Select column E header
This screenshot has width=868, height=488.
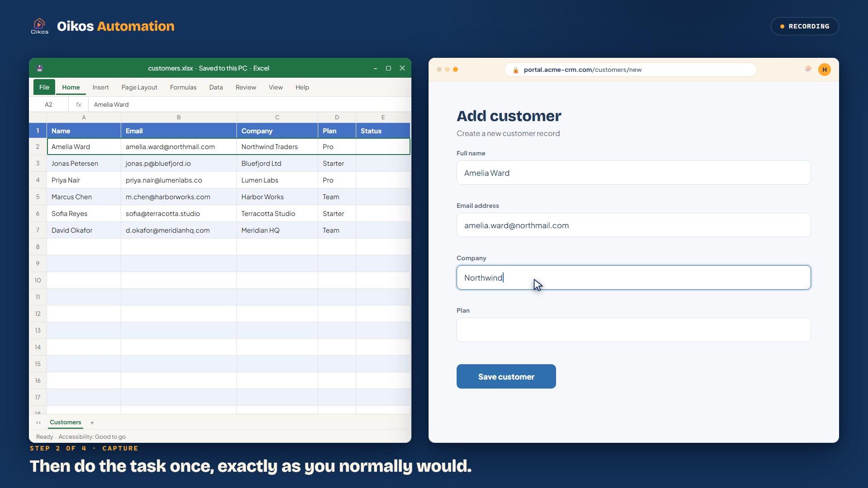[383, 117]
